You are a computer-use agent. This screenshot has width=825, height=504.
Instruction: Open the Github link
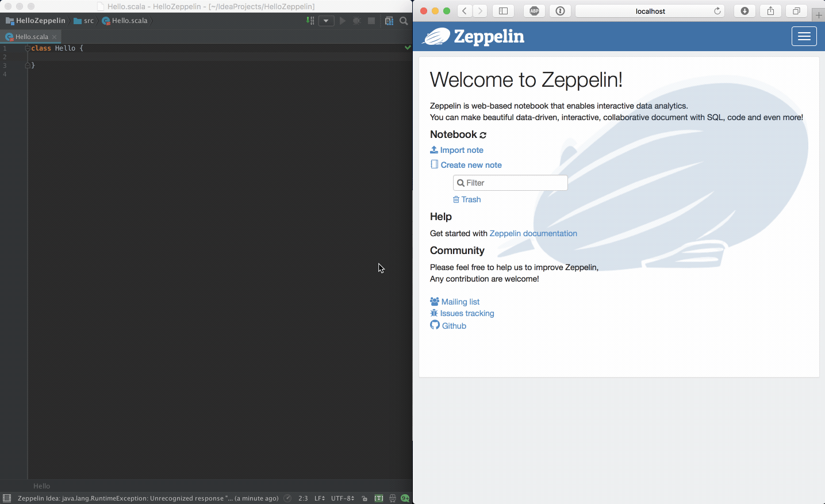[x=448, y=325]
